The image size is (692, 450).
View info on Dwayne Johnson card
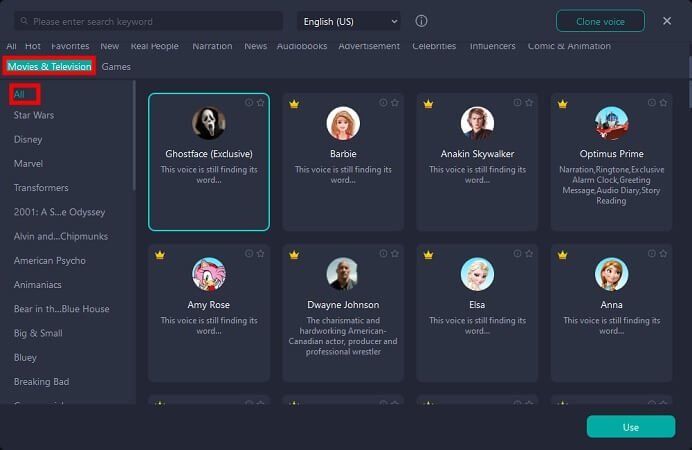383,253
